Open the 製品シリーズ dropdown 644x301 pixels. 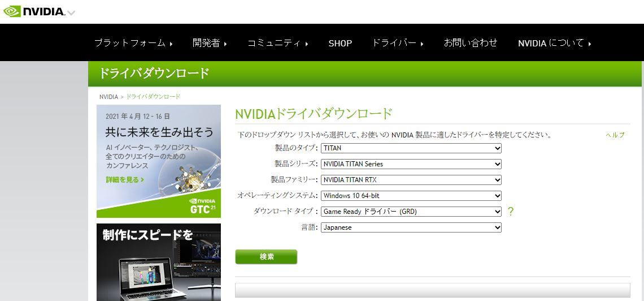pos(411,164)
